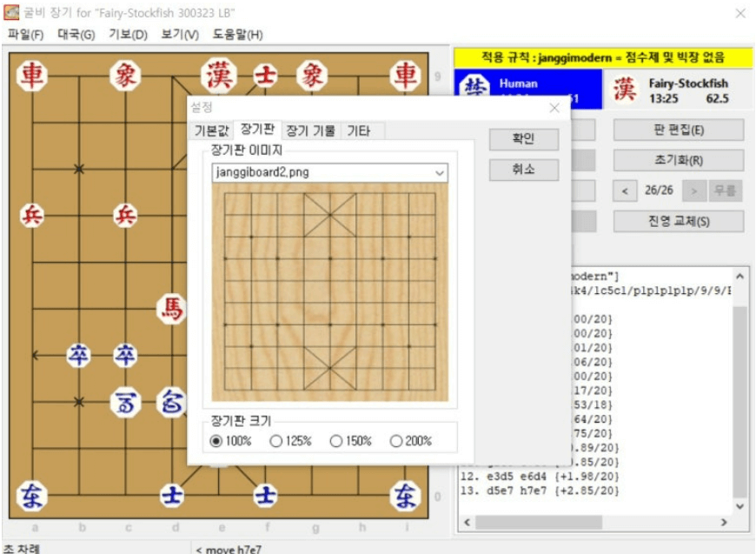
Task: Click the '26/26' move counter
Action: click(659, 190)
